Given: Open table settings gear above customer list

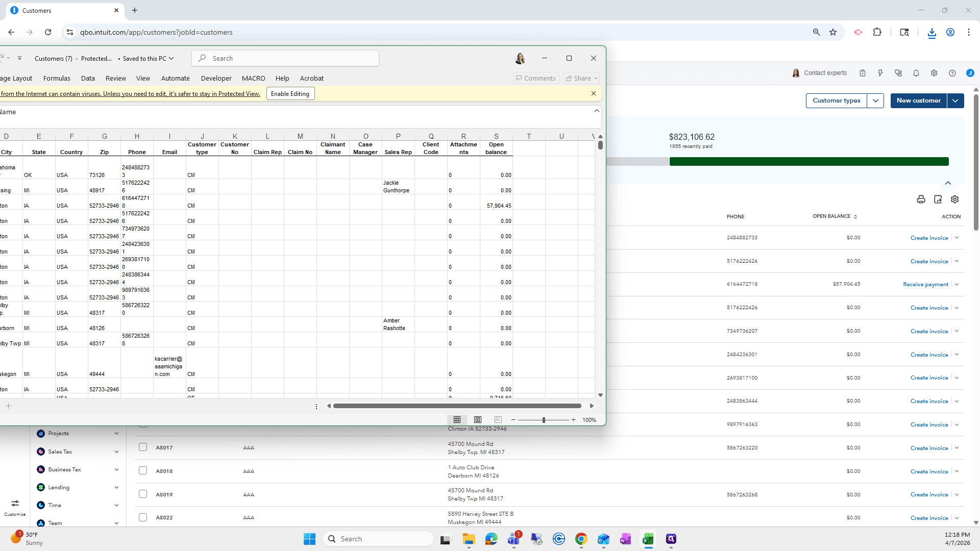Looking at the screenshot, I should click(955, 199).
